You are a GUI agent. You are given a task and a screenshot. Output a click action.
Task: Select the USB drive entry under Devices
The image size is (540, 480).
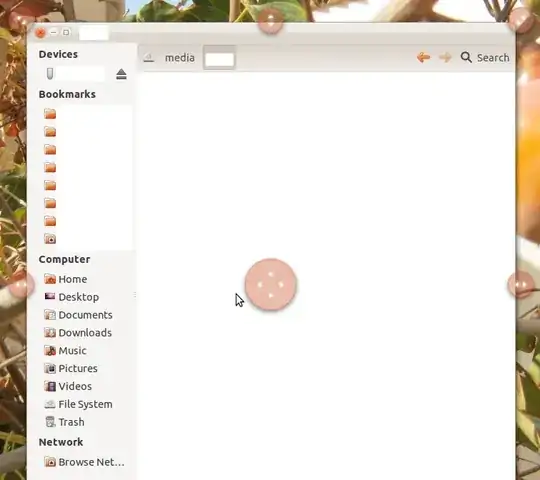[x=75, y=74]
